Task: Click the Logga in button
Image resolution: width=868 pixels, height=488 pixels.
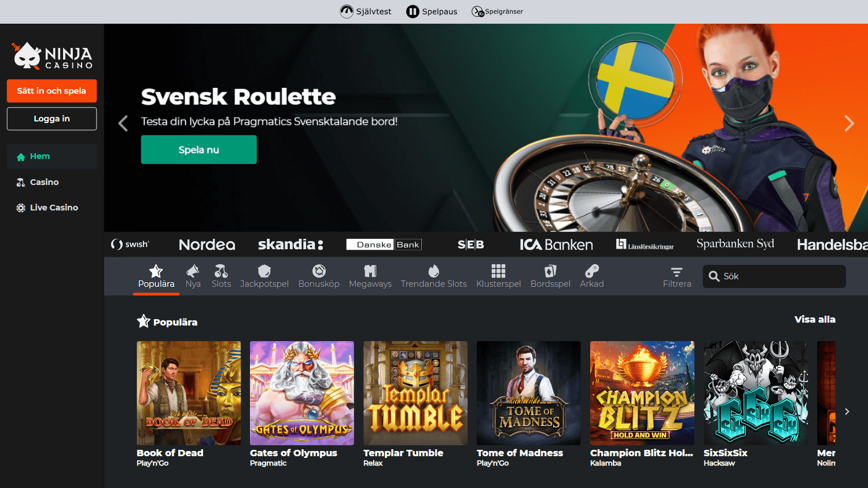Action: pos(52,119)
